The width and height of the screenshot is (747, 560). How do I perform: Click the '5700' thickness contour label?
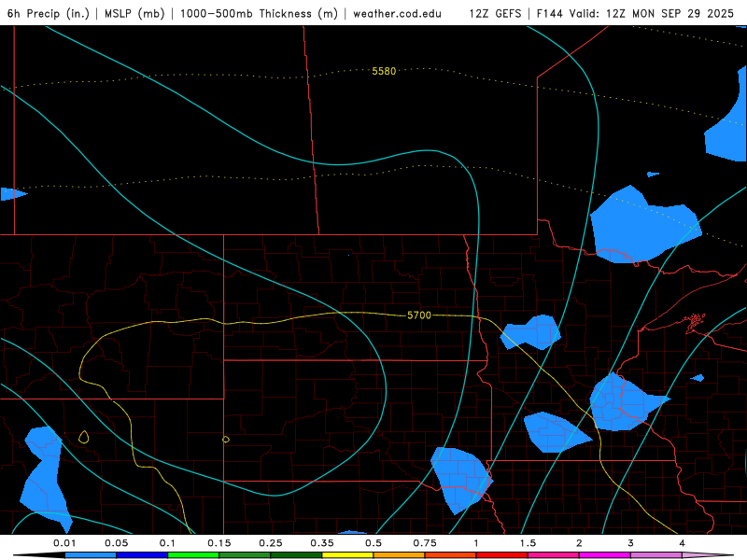tap(419, 315)
